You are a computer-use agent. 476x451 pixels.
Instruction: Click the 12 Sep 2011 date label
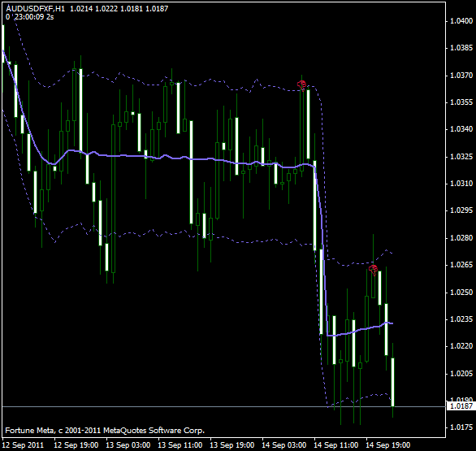pyautogui.click(x=23, y=445)
